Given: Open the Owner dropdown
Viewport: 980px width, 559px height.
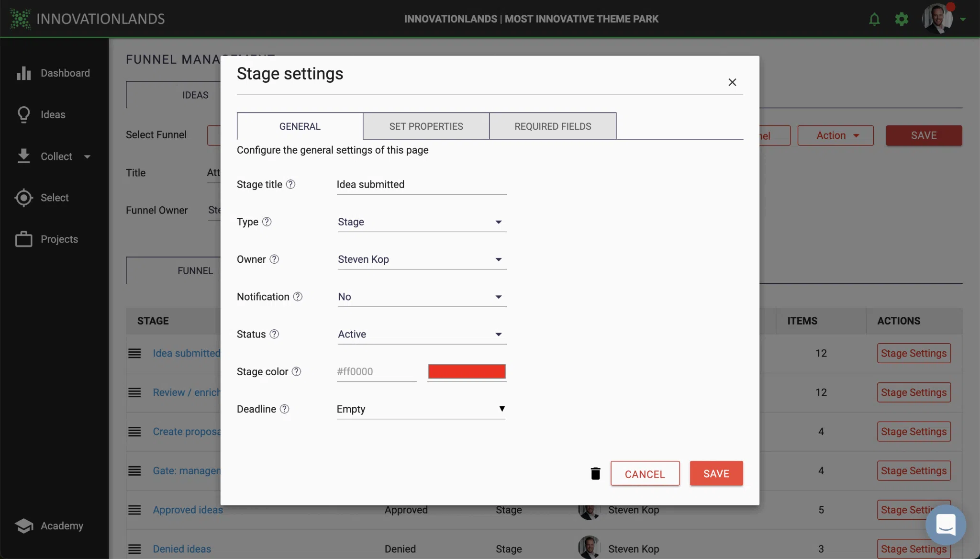Looking at the screenshot, I should [x=422, y=259].
